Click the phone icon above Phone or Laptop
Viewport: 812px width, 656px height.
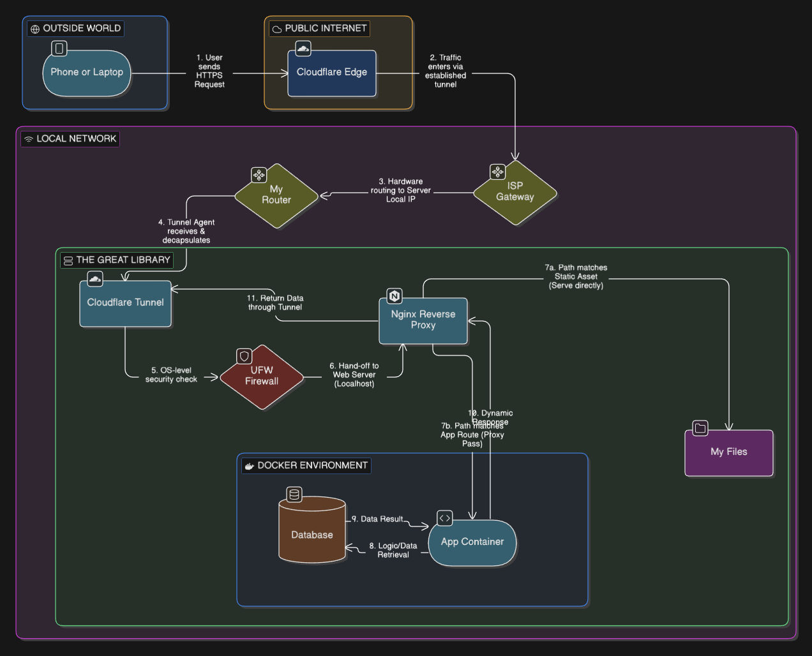click(59, 48)
